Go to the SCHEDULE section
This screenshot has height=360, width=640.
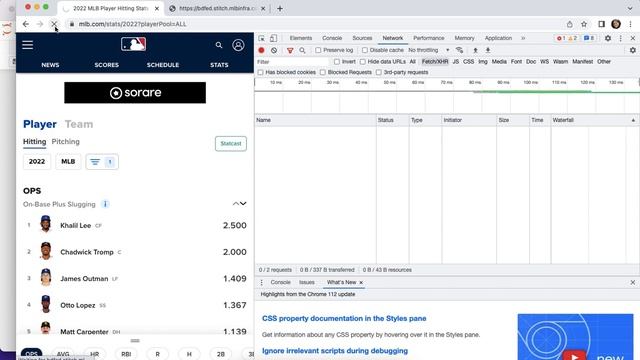pyautogui.click(x=163, y=65)
